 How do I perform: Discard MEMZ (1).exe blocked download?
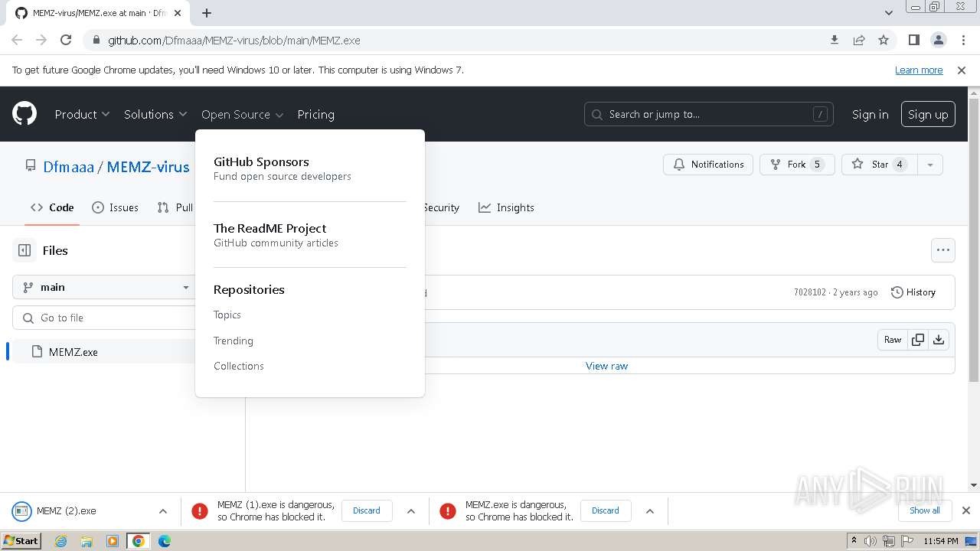(367, 510)
